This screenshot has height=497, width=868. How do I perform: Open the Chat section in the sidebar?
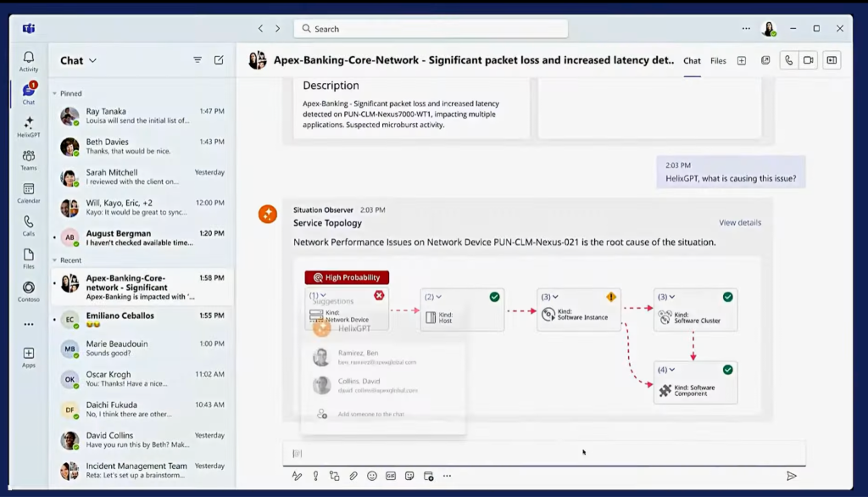coord(29,93)
